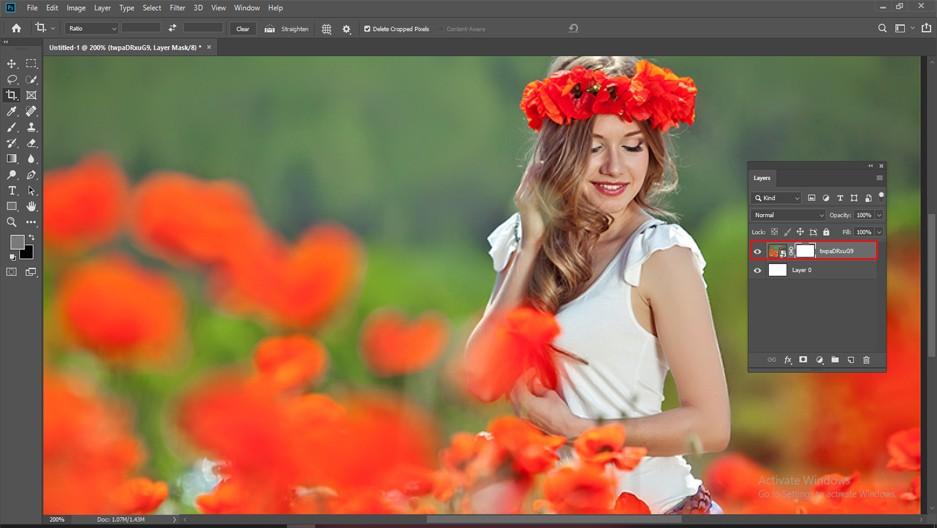Select the Lasso tool
Image resolution: width=937 pixels, height=528 pixels.
(11, 79)
